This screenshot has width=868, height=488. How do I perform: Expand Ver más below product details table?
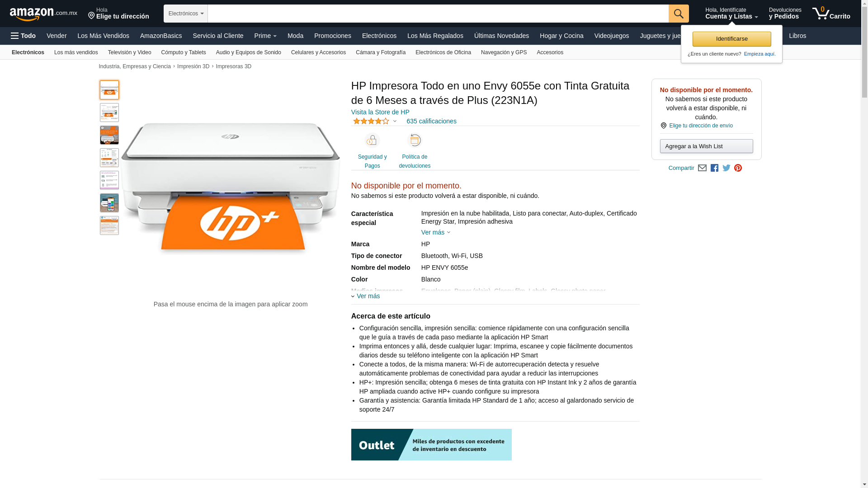(366, 296)
